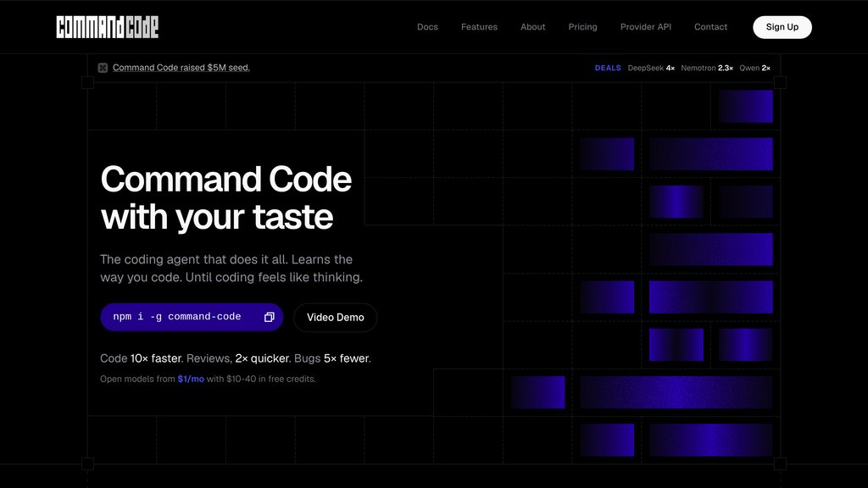
Task: Go to Features in navigation
Action: 480,27
